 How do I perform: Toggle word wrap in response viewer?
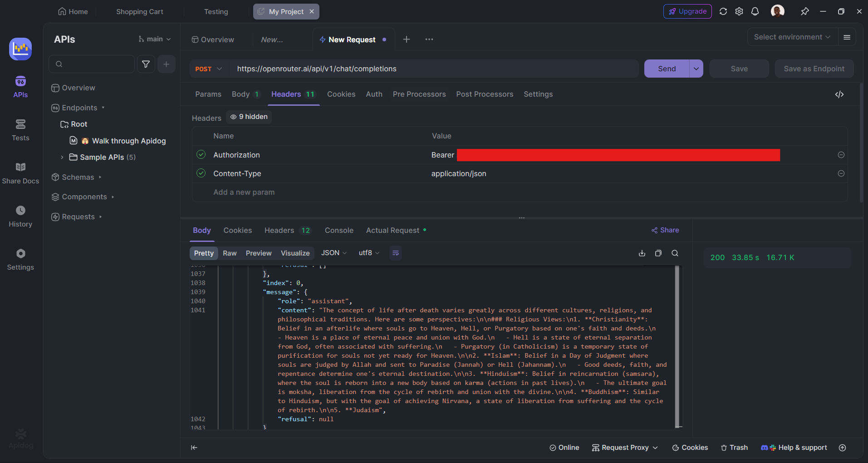click(x=396, y=253)
